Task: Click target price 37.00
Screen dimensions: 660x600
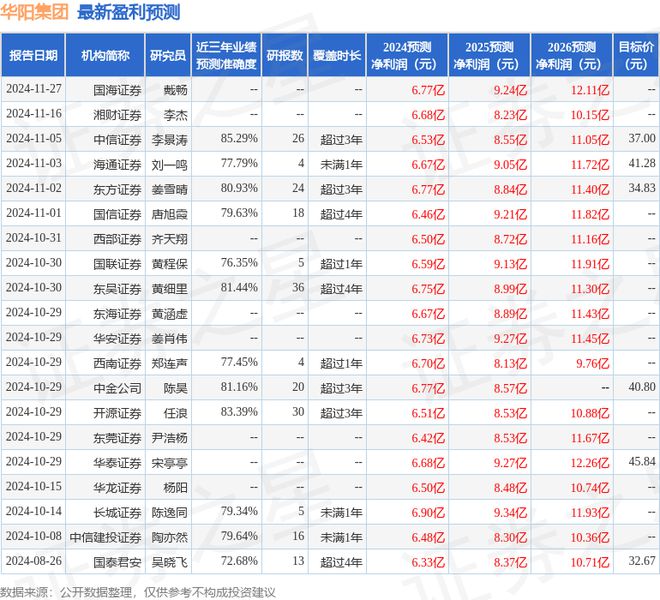Action: pyautogui.click(x=642, y=138)
